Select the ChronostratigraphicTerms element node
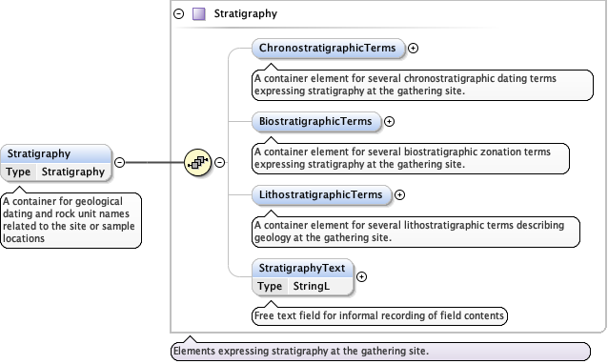608x364 pixels. [x=328, y=48]
